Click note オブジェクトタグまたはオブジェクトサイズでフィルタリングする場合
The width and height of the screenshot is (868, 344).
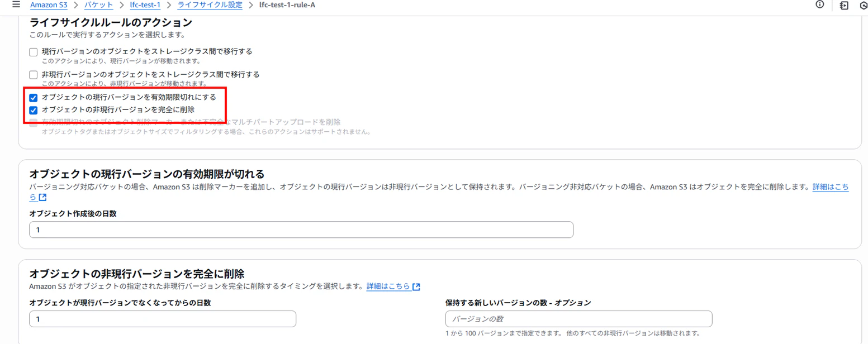click(206, 132)
